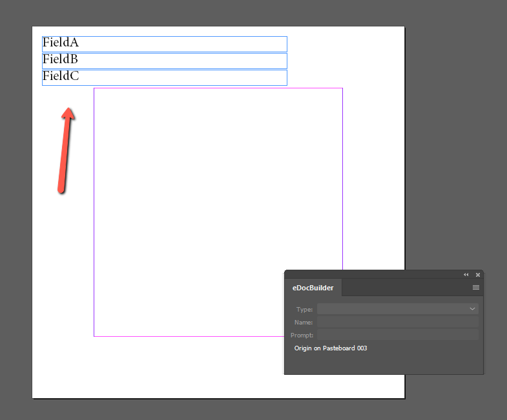Collapse the eDocBuilder panel with double-arrow icon
The width and height of the screenshot is (507, 420).
(x=466, y=275)
